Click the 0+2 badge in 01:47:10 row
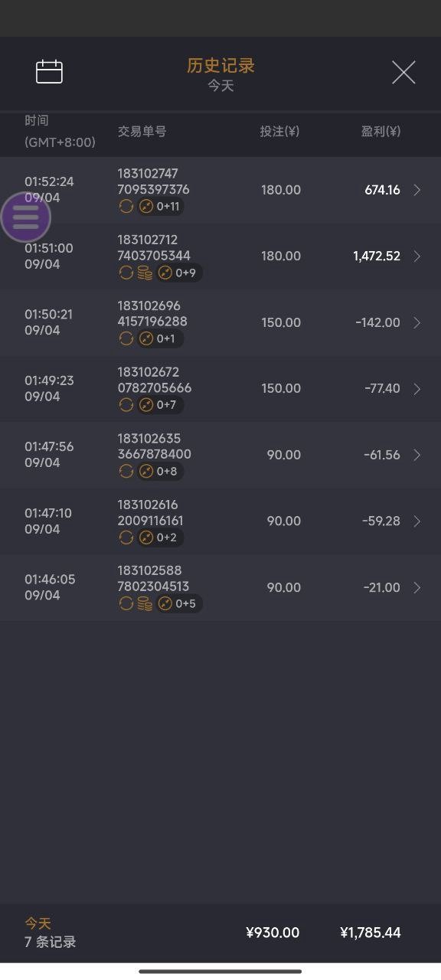Screen dimensions: 441x980 pos(160,537)
